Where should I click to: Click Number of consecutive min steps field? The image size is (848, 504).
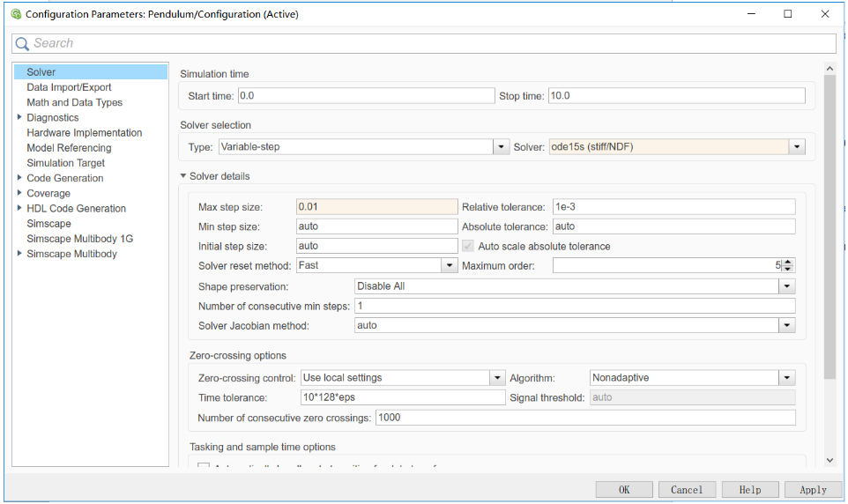pyautogui.click(x=575, y=306)
